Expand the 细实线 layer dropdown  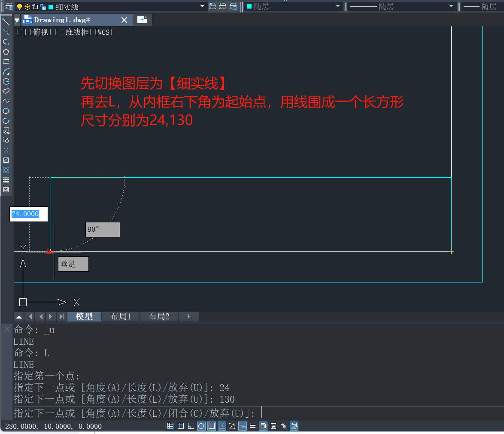point(203,6)
